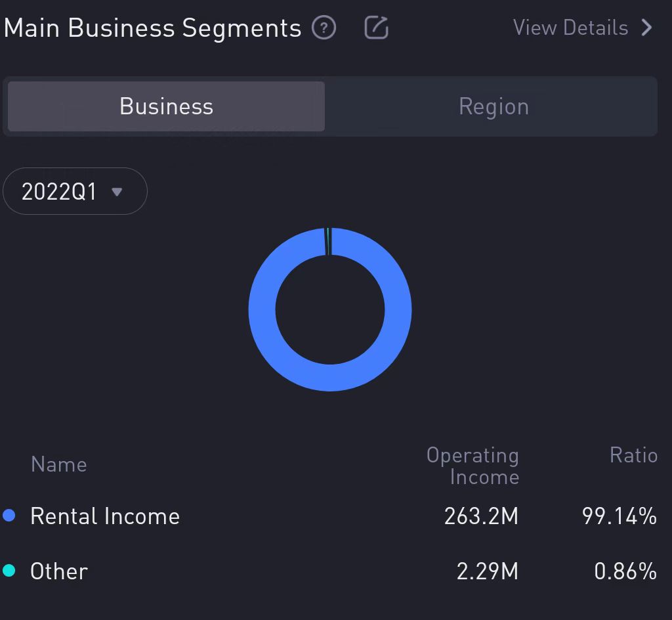Click the 99.14% ratio value
The image size is (672, 620).
point(619,516)
